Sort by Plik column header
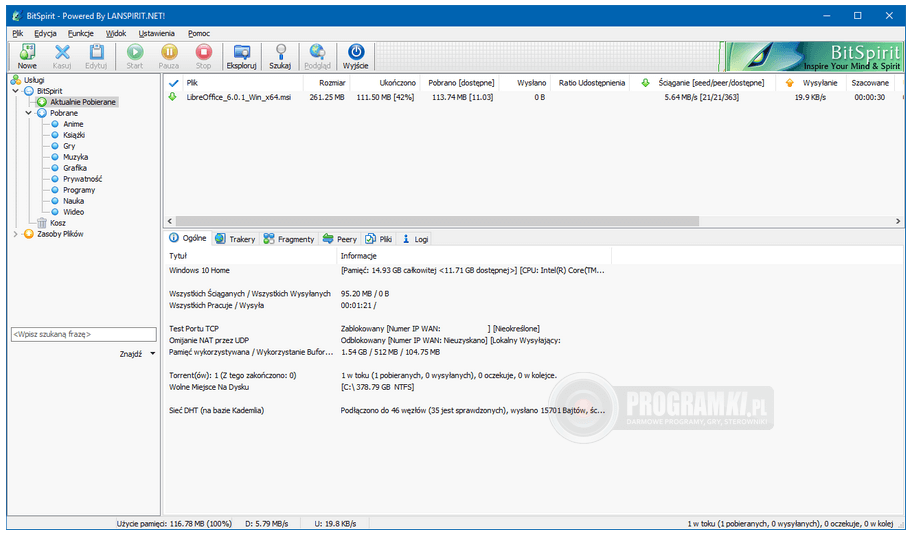Screen dimensions: 917x539 242,83
